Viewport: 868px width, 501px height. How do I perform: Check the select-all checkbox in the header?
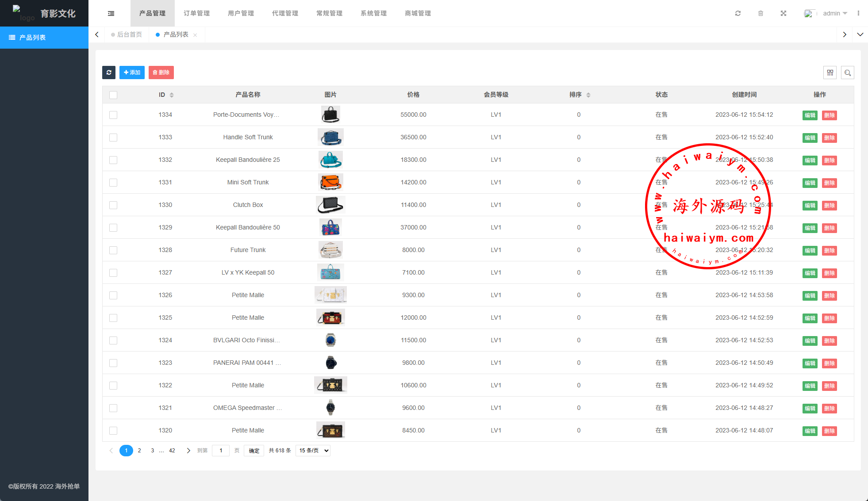(x=113, y=95)
